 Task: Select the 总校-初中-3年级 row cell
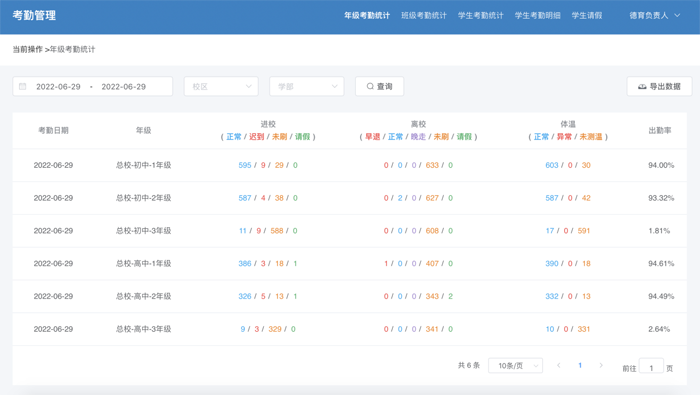(x=143, y=231)
